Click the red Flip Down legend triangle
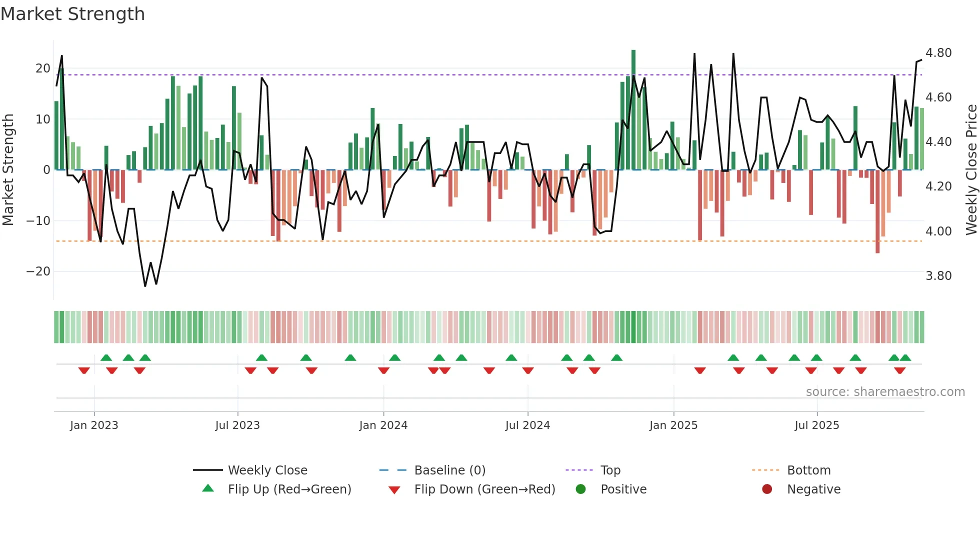The width and height of the screenshot is (980, 551). coord(394,490)
